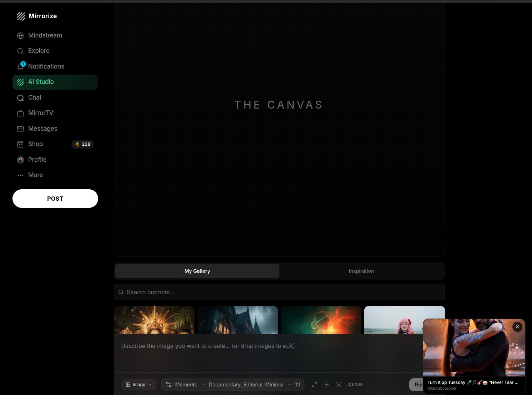Open the Image mode dropdown
Screen dimensions: 532x395
139,385
